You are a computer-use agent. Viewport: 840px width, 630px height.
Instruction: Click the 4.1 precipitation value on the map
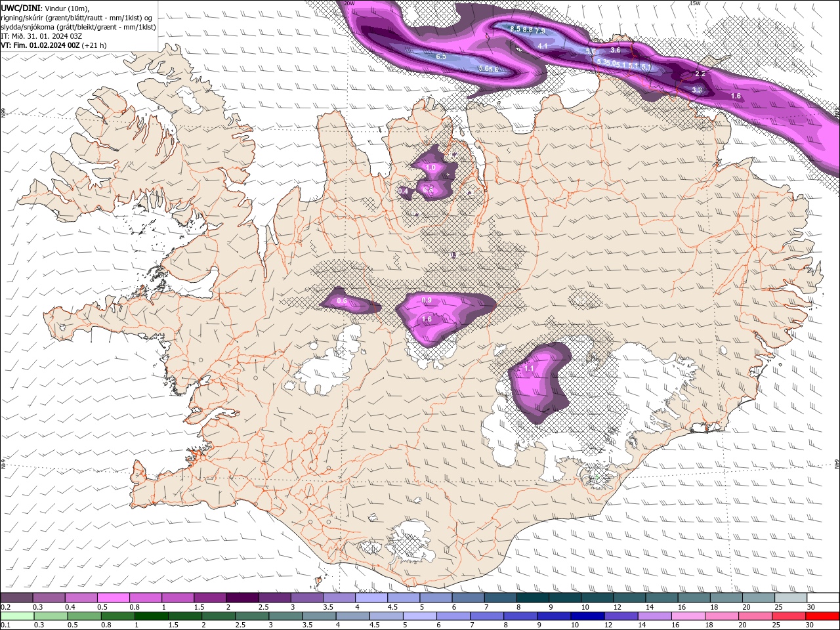[x=543, y=46]
